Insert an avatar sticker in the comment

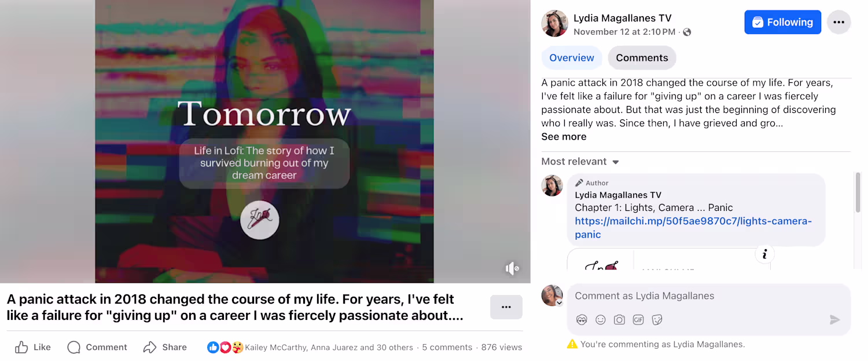pyautogui.click(x=582, y=320)
